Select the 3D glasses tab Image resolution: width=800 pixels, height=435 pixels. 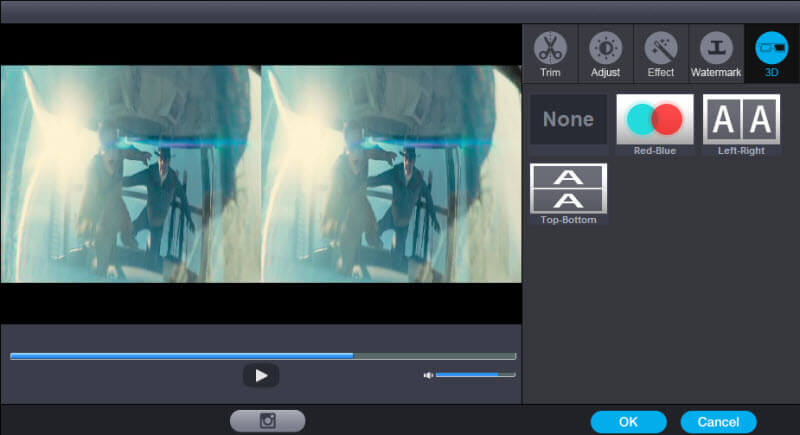pyautogui.click(x=771, y=48)
